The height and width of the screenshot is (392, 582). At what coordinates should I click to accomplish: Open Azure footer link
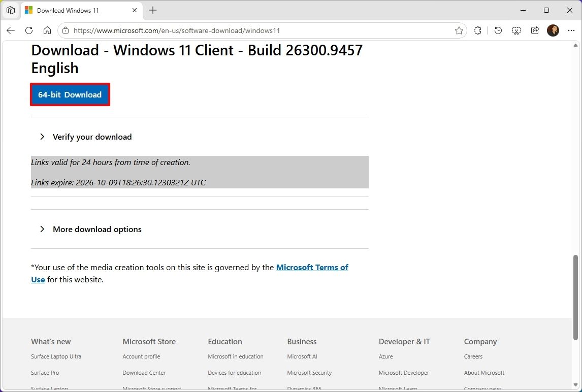pos(385,356)
